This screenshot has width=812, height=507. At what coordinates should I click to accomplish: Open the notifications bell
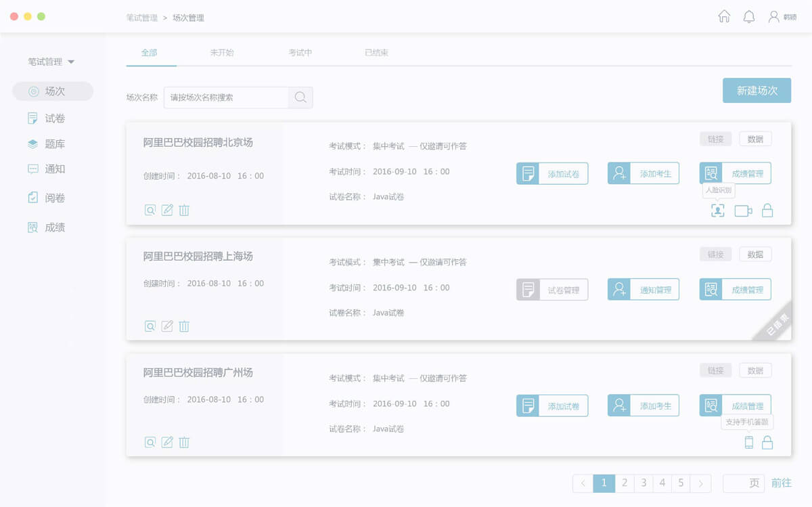pos(749,17)
